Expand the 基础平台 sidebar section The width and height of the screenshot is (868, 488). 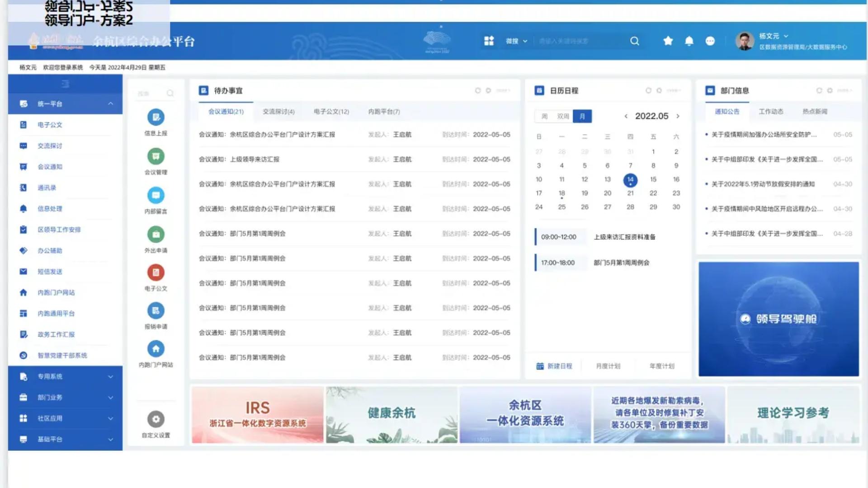(x=110, y=439)
